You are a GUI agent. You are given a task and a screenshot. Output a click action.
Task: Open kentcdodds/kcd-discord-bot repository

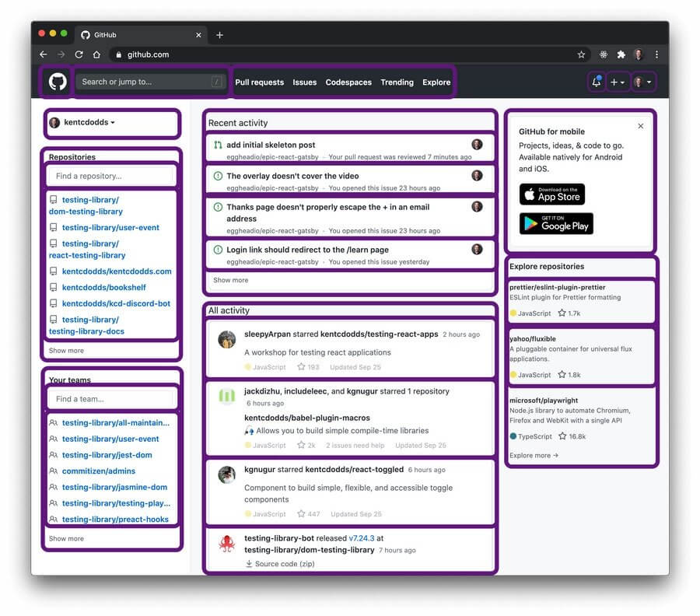coord(116,303)
